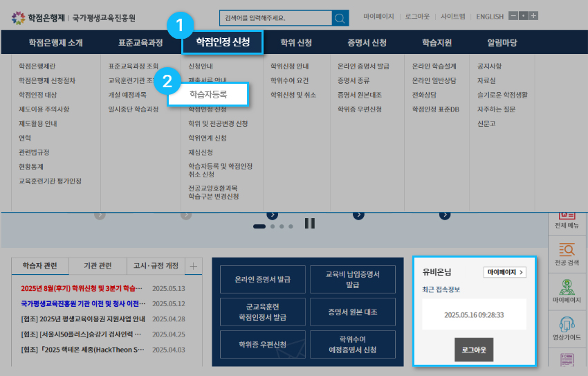Select 신청안내 submenu link

coord(201,66)
